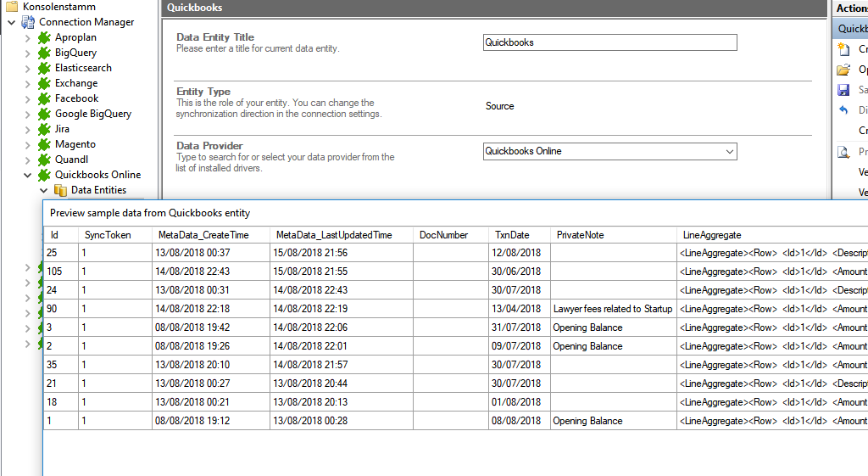Viewport: 868px width, 476px height.
Task: Click the Aproplan connection puzzle icon
Action: point(44,37)
